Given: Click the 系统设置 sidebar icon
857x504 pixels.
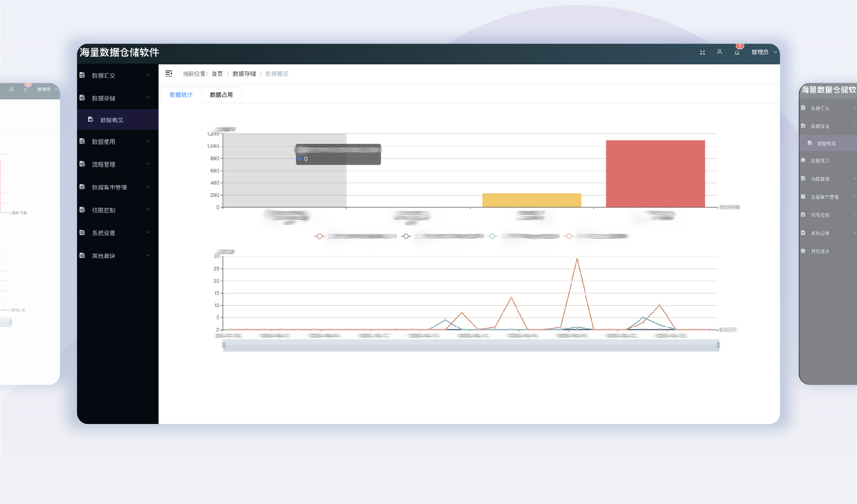Looking at the screenshot, I should pyautogui.click(x=82, y=233).
